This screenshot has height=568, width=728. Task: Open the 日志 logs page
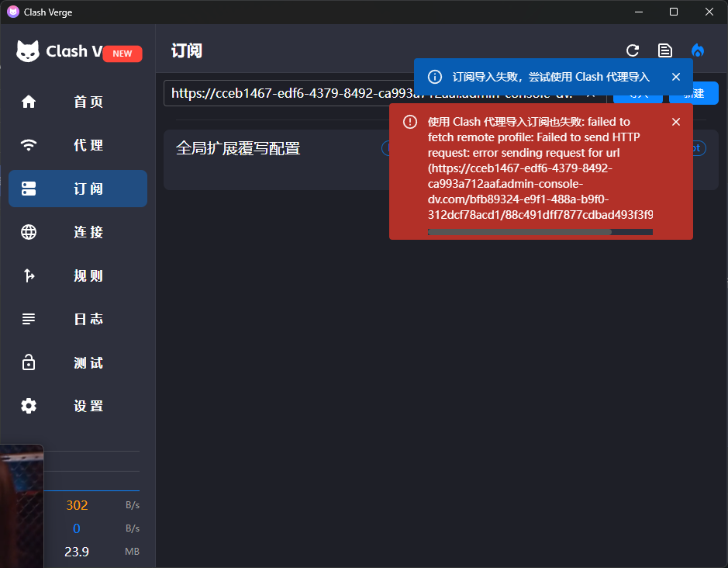tap(78, 319)
